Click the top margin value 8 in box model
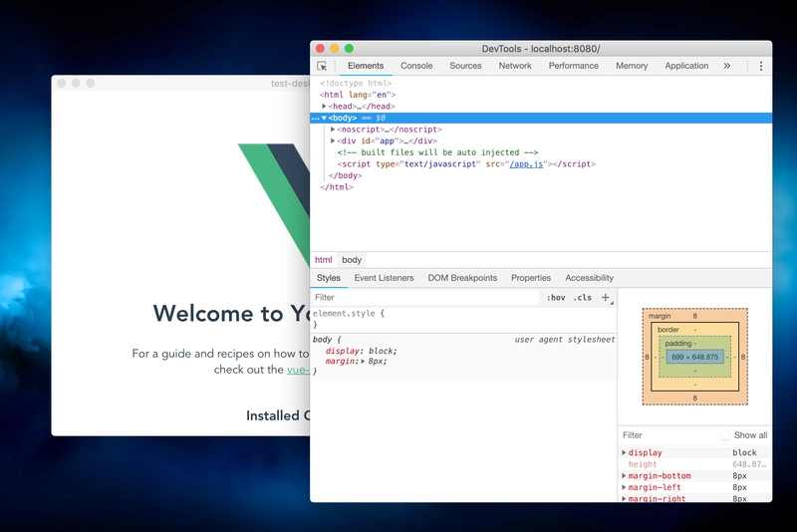 tap(694, 316)
